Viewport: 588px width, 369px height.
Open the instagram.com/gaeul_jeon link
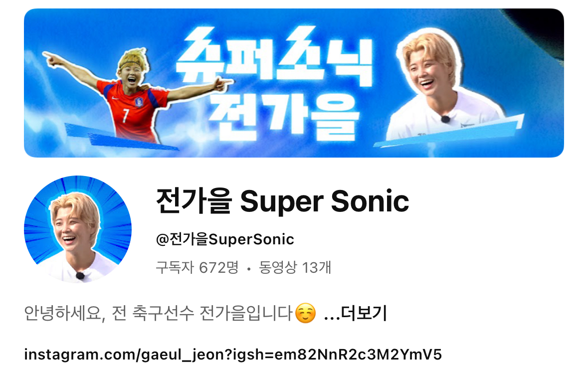point(233,355)
